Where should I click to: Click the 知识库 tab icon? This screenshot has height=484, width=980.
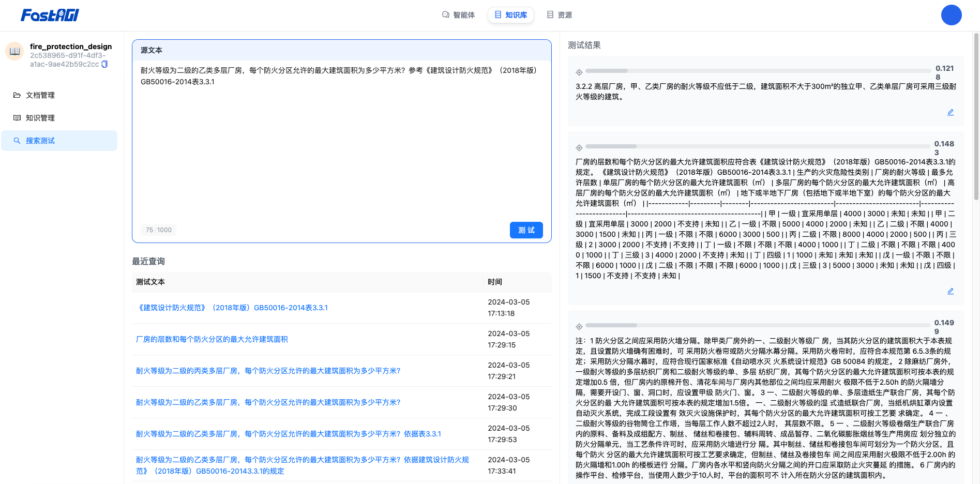(498, 15)
